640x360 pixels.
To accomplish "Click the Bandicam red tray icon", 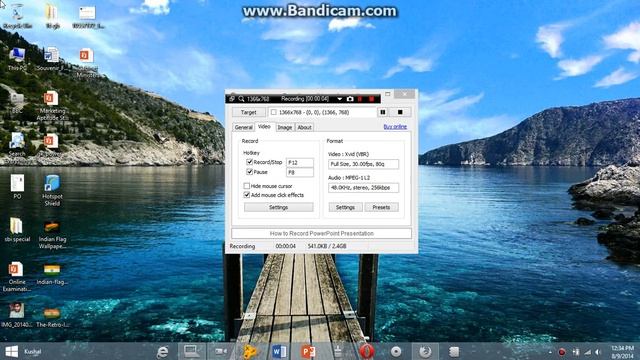I will point(562,352).
